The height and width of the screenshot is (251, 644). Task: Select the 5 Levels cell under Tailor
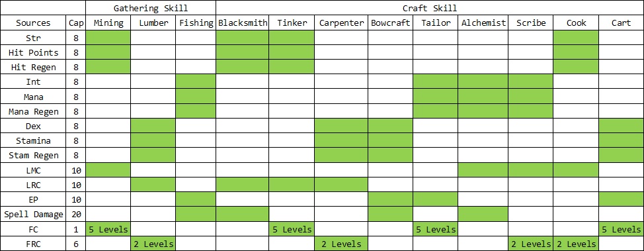[435, 228]
